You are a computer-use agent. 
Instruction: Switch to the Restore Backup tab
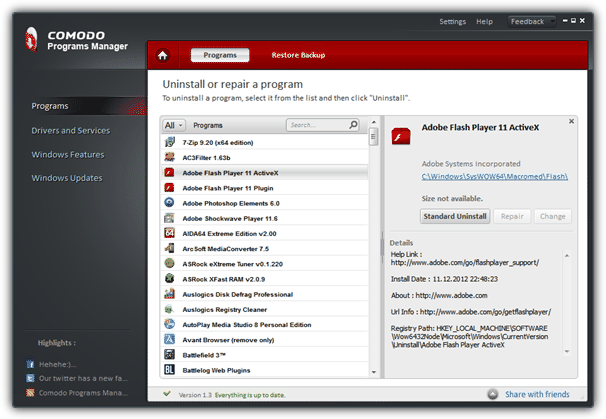click(298, 55)
